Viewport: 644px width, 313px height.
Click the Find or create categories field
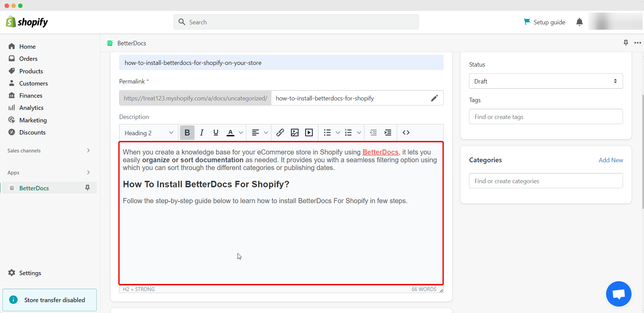click(x=546, y=181)
